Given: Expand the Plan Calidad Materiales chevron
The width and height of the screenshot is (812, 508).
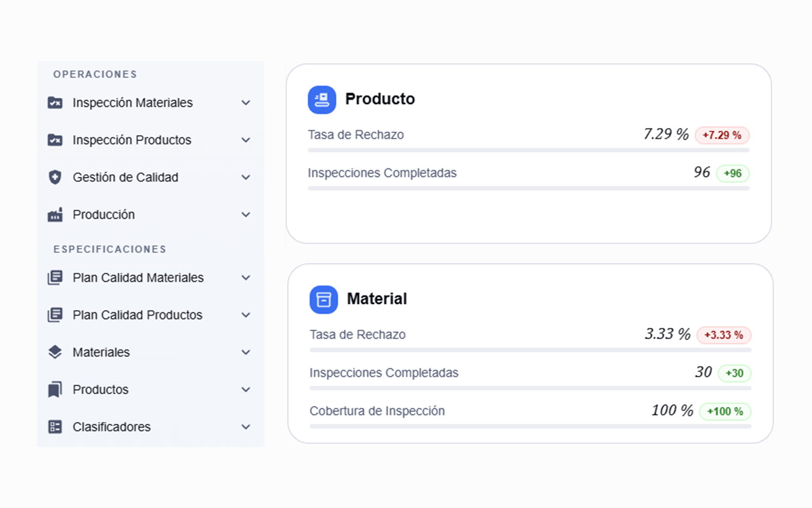Looking at the screenshot, I should click(246, 277).
